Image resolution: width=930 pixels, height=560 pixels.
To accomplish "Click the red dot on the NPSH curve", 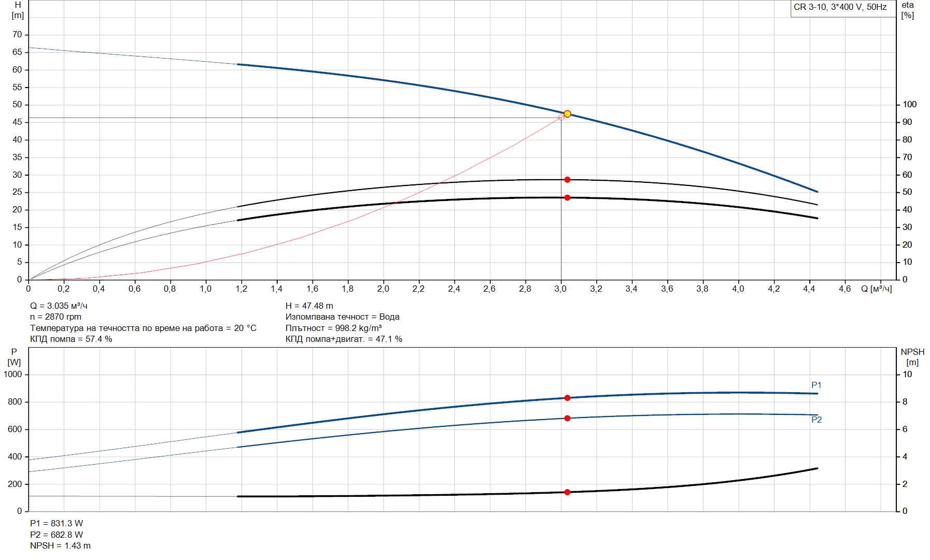I will (567, 492).
